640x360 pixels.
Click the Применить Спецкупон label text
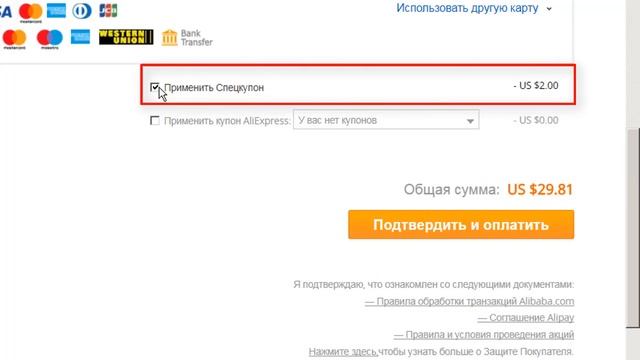tap(214, 88)
